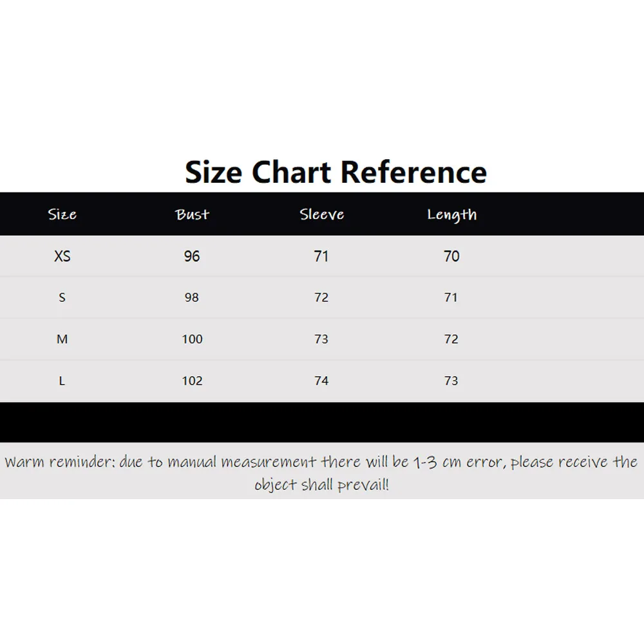Click the sleeve value 74
644x644 pixels.
(x=322, y=381)
